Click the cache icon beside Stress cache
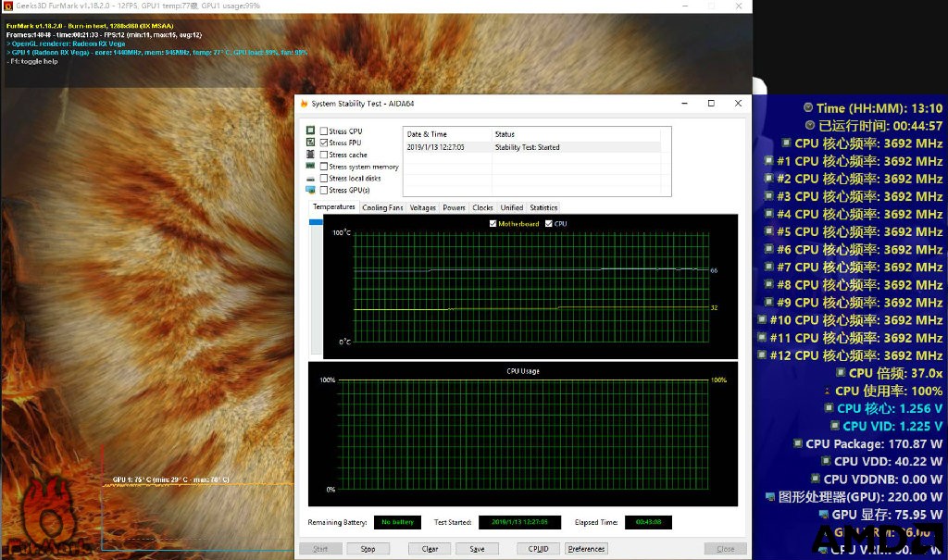The width and height of the screenshot is (948, 560). [x=310, y=155]
